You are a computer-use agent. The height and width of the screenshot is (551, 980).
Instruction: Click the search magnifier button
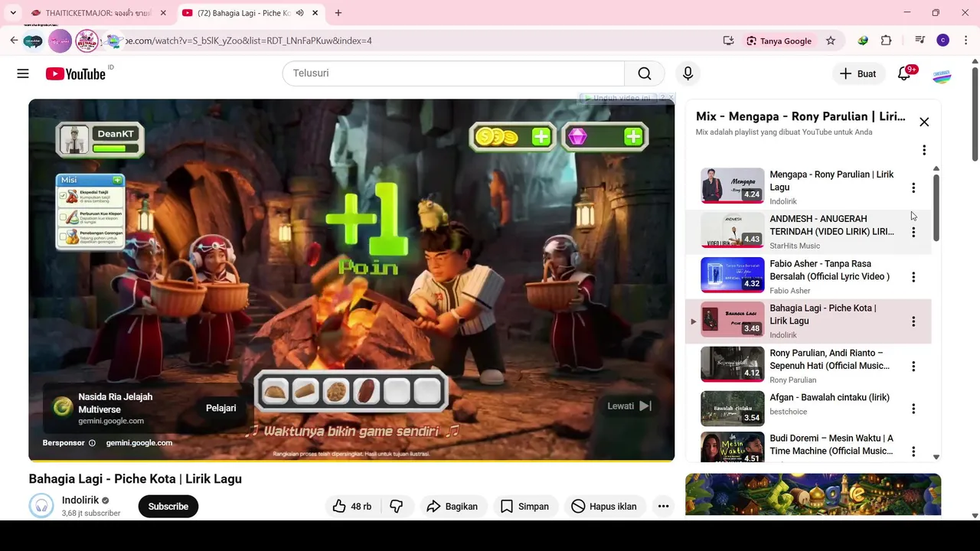(645, 73)
